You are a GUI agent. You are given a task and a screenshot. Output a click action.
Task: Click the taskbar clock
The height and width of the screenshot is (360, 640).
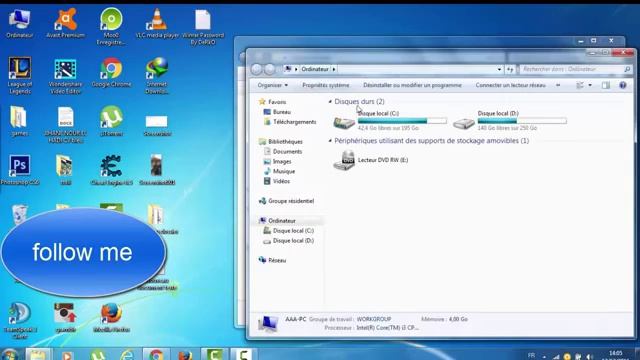click(616, 355)
